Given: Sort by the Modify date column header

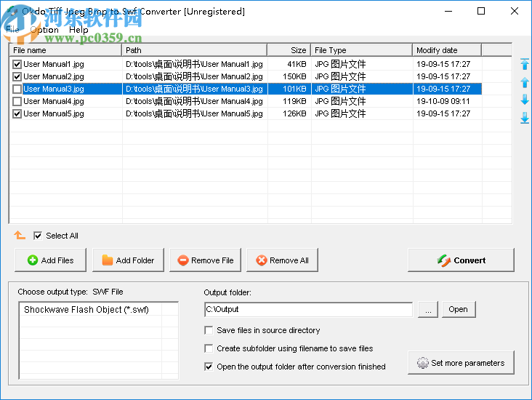Looking at the screenshot, I should pyautogui.click(x=447, y=50).
